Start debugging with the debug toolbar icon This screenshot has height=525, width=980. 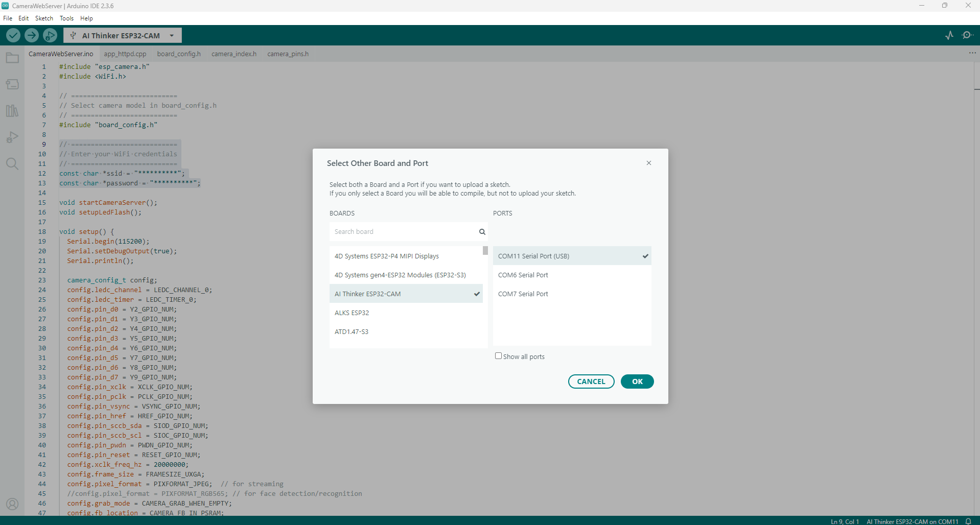point(50,35)
